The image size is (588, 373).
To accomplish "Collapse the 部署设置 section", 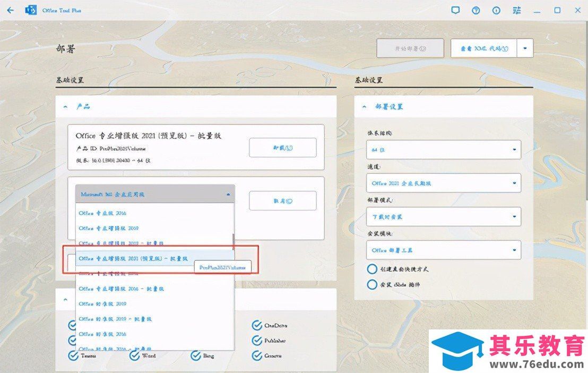I will (x=364, y=107).
